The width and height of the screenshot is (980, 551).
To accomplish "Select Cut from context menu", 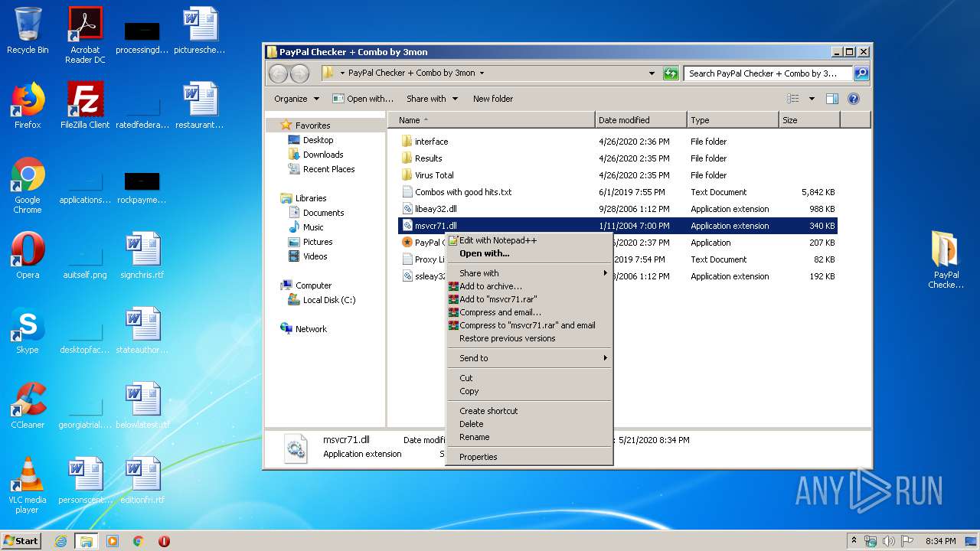I will [529, 378].
